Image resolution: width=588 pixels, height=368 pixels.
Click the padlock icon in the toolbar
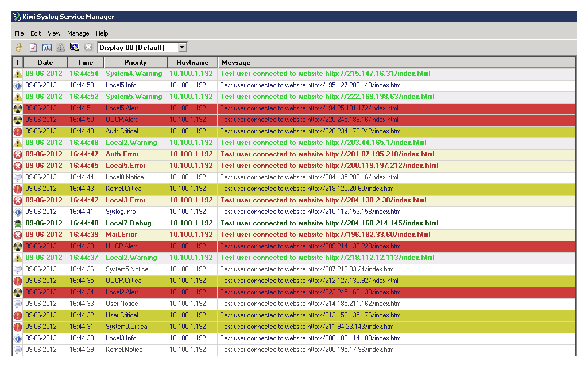[19, 48]
